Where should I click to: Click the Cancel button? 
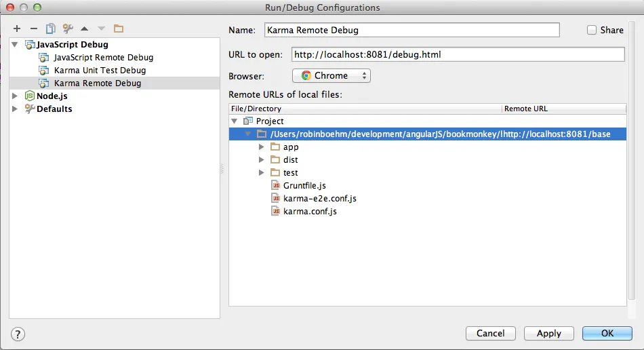(x=490, y=333)
